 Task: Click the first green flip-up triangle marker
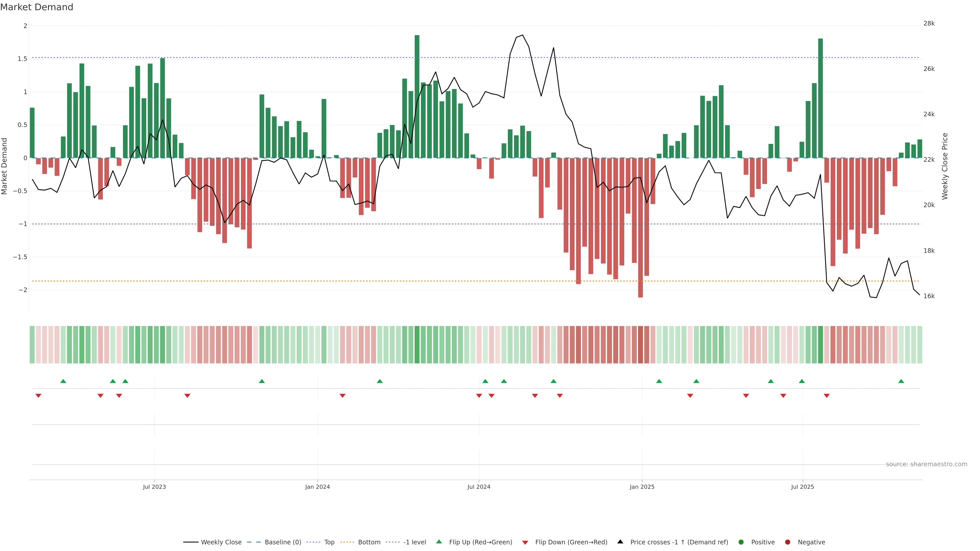(63, 381)
